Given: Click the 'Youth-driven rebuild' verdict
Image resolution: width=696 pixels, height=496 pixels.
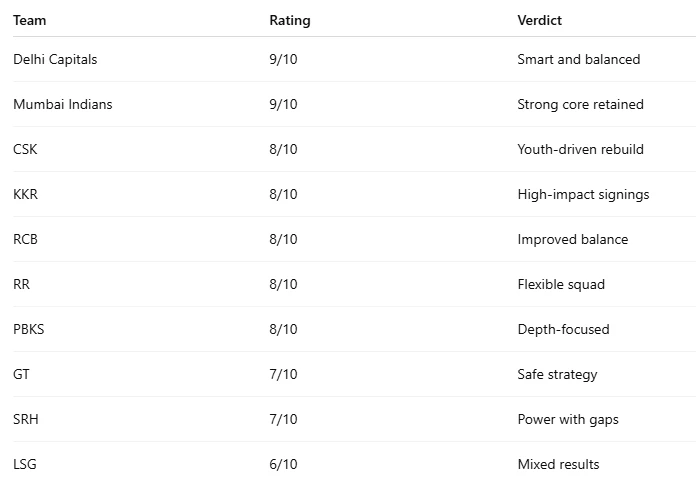Looking at the screenshot, I should point(580,149).
